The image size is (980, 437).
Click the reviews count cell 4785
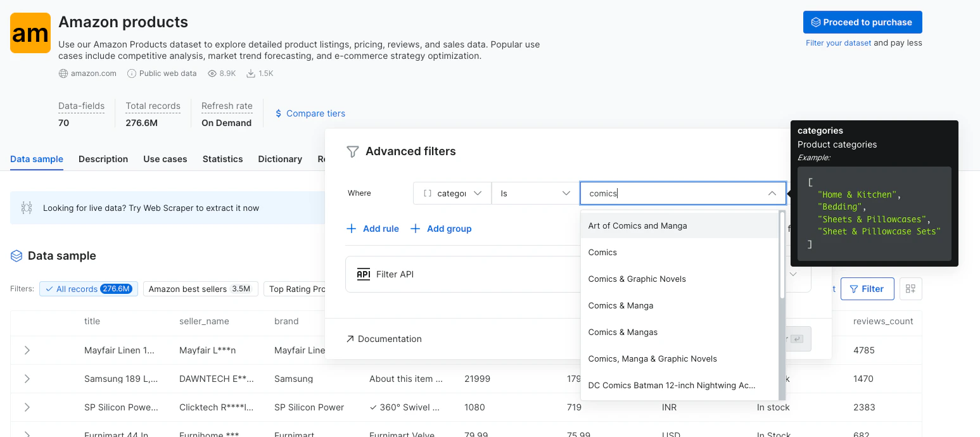[x=864, y=350]
